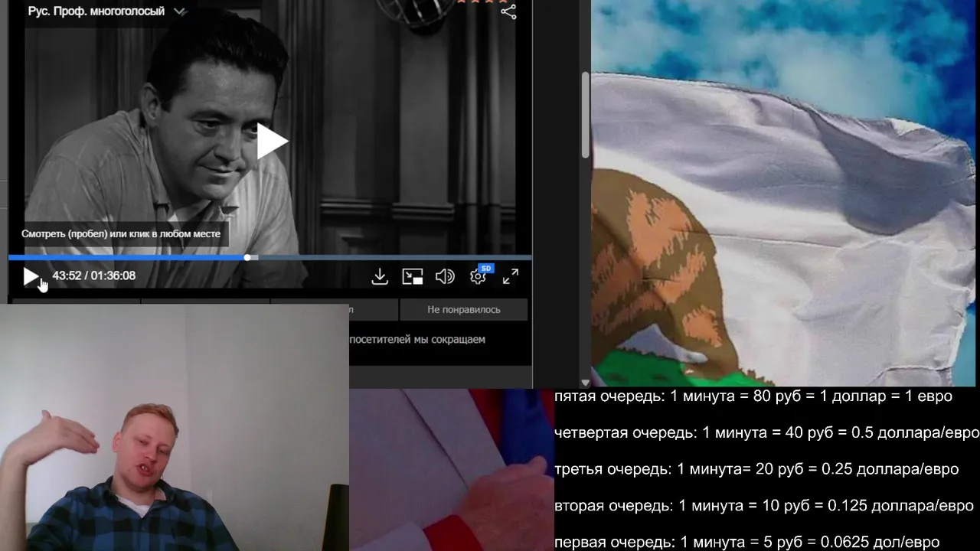Open the SD quality settings gear
The height and width of the screenshot is (551, 980).
click(x=479, y=275)
